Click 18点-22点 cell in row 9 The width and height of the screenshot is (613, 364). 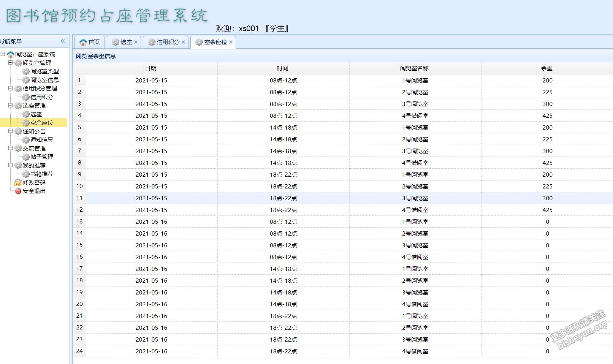(283, 174)
